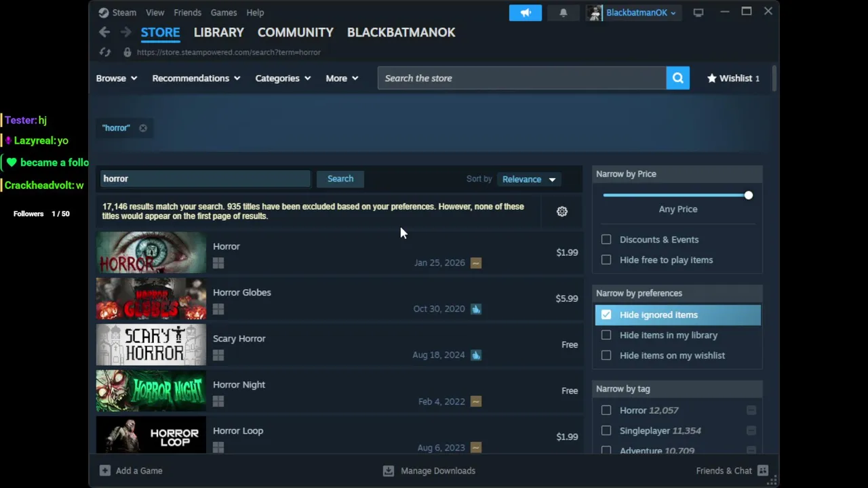868x488 pixels.
Task: Open the Horror Night game title
Action: [239, 384]
